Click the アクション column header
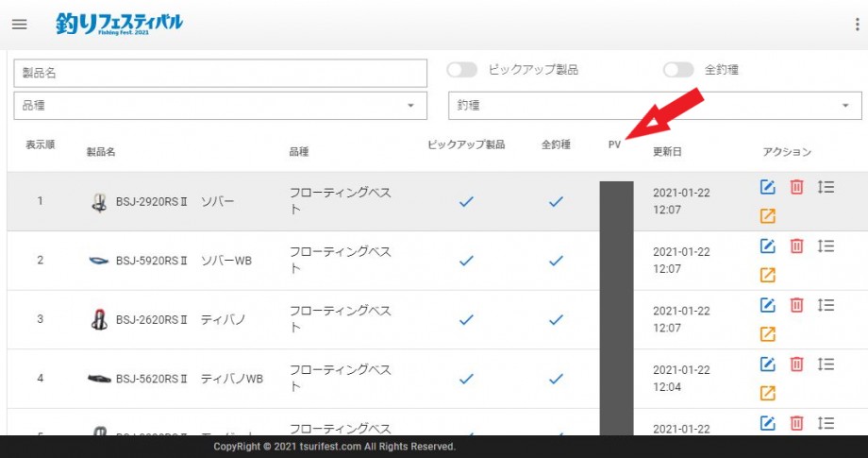 (787, 152)
